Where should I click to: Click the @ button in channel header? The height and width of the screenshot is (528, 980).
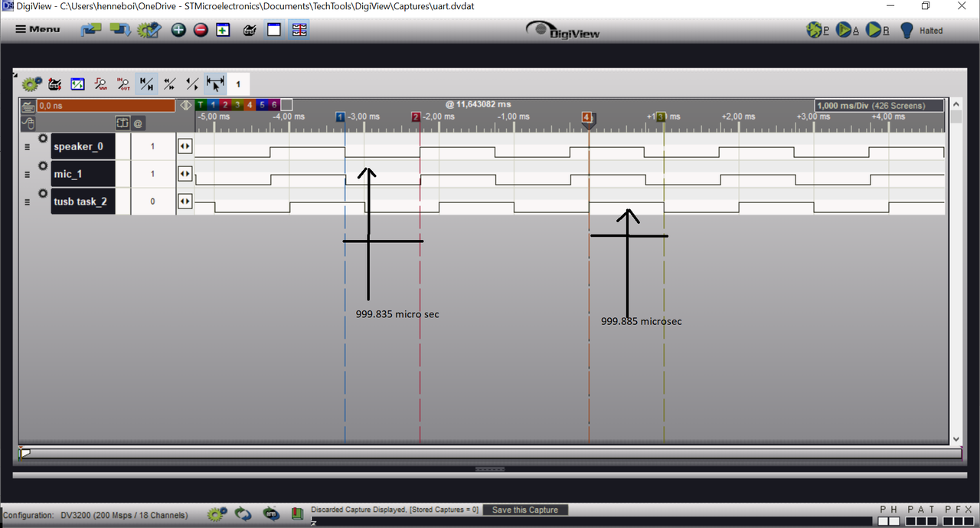tap(138, 123)
